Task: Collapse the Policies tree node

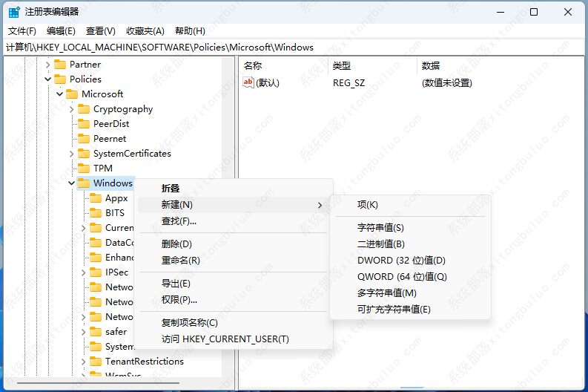Action: tap(47, 79)
